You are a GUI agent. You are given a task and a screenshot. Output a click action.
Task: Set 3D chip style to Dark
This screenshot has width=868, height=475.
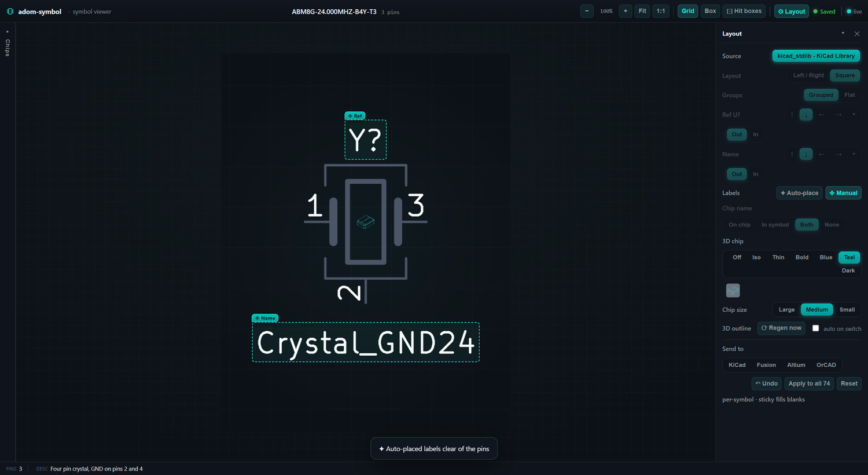(848, 271)
